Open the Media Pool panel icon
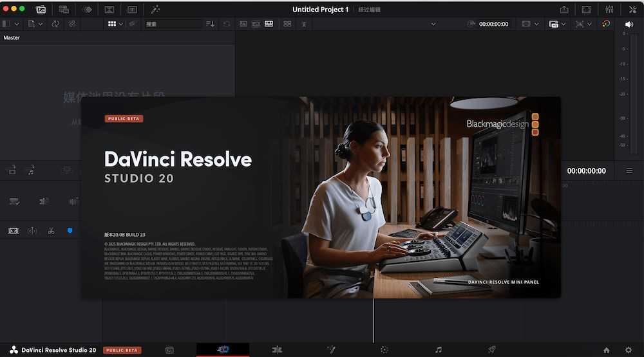This screenshot has width=644, height=357. [41, 10]
